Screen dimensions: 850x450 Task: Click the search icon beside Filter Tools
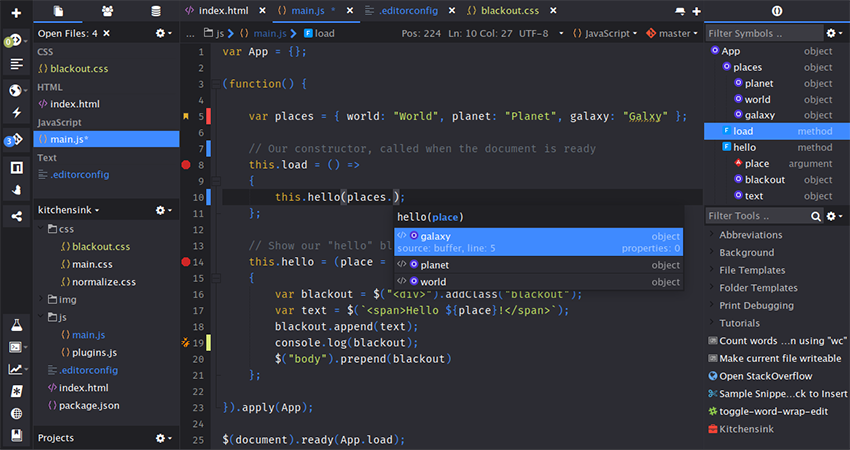[x=816, y=216]
